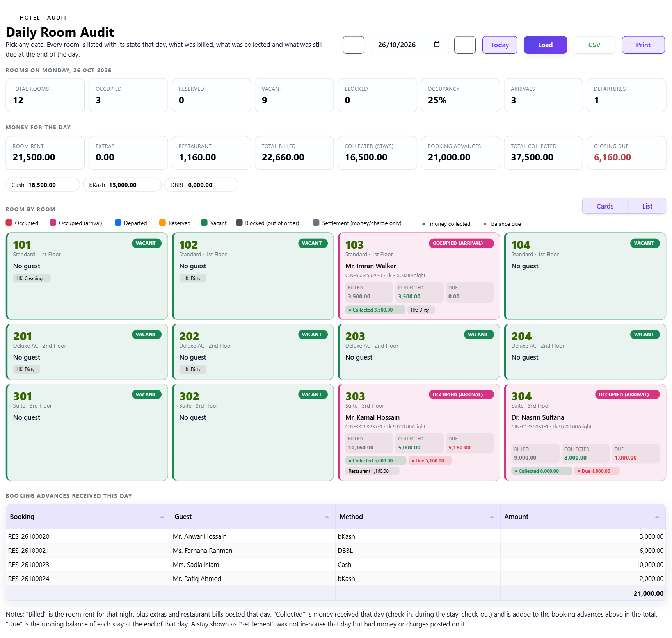Select booking row RES-26100021

point(336,551)
